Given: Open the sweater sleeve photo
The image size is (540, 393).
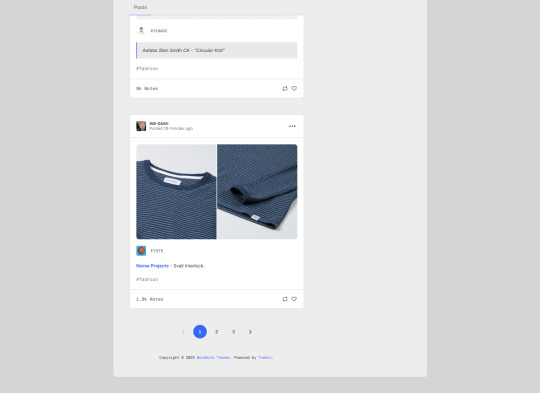Looking at the screenshot, I should tap(257, 192).
